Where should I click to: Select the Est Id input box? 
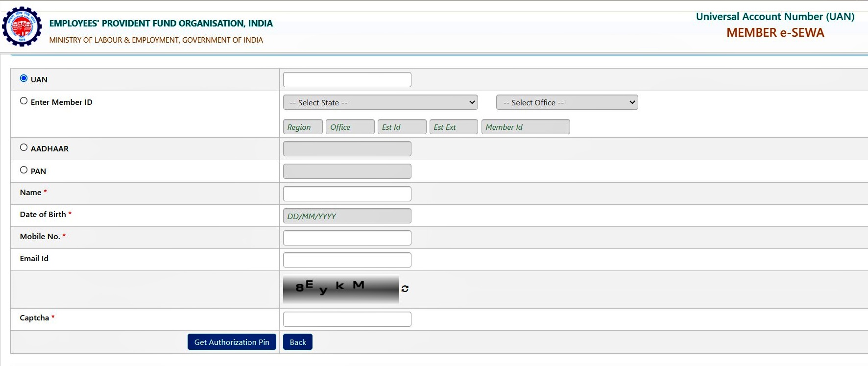coord(402,127)
